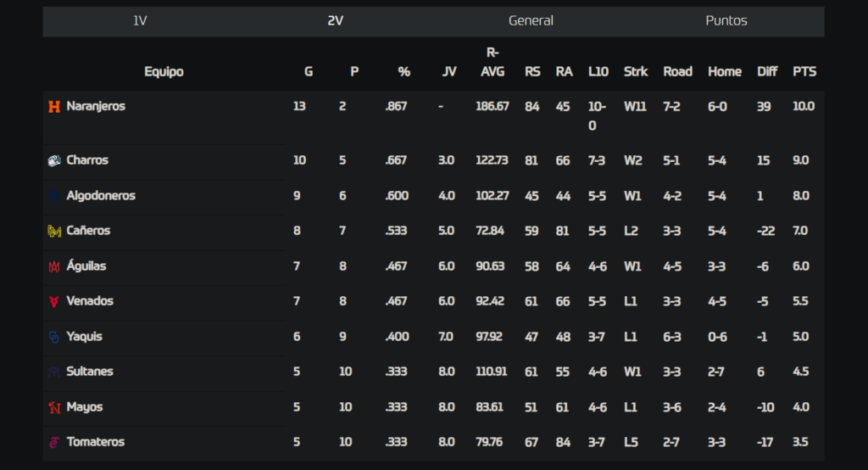Sort standings by Strk column header
This screenshot has height=470, width=868.
(636, 71)
